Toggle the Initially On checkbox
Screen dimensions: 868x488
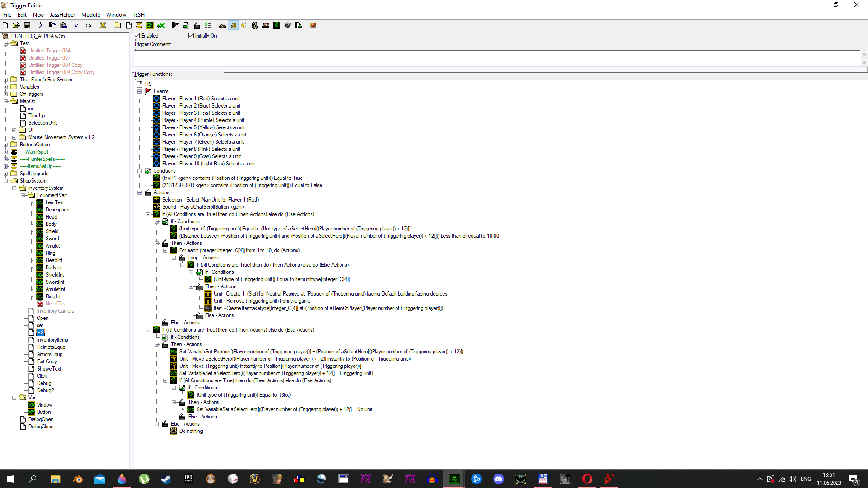pos(191,36)
